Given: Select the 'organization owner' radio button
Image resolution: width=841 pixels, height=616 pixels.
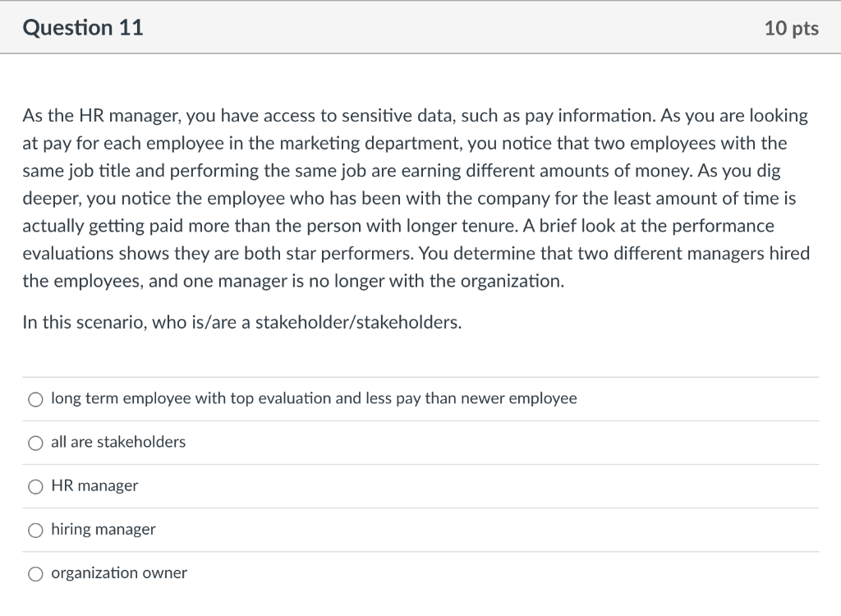Looking at the screenshot, I should (35, 573).
